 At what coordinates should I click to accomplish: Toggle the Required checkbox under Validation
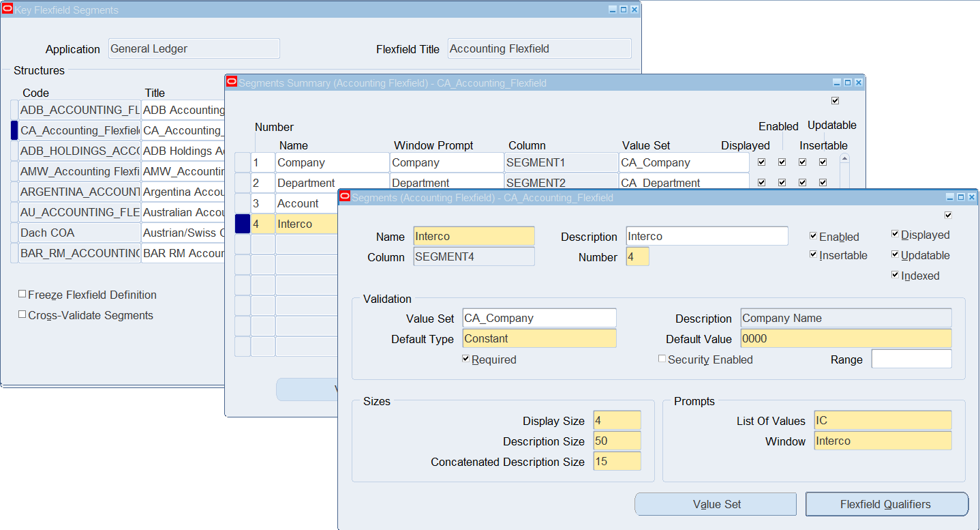click(466, 359)
